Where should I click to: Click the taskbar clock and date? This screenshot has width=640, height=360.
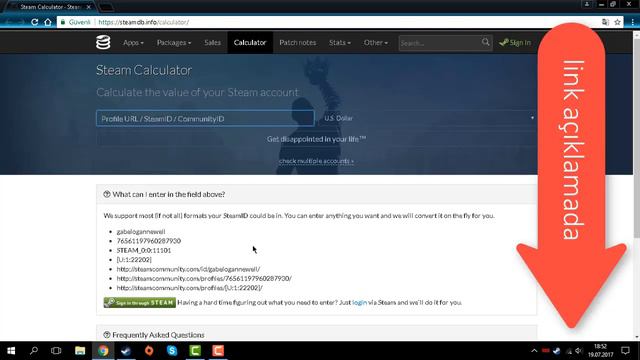click(601, 351)
